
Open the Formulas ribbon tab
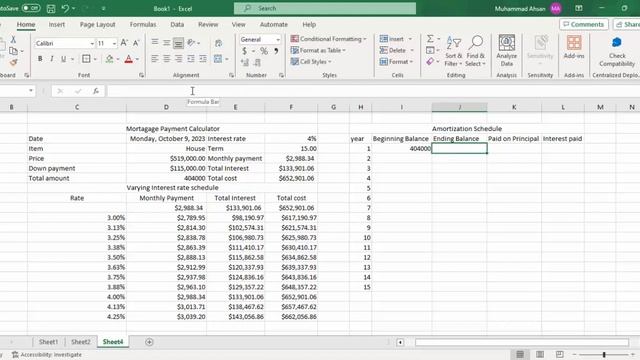tap(143, 24)
